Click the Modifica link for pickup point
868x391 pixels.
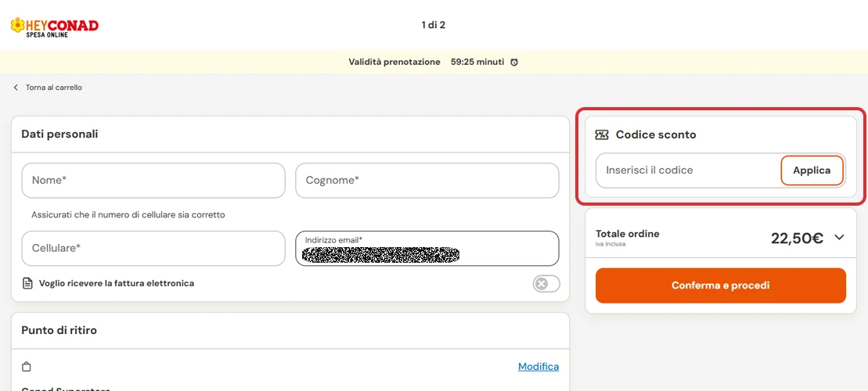click(x=538, y=367)
